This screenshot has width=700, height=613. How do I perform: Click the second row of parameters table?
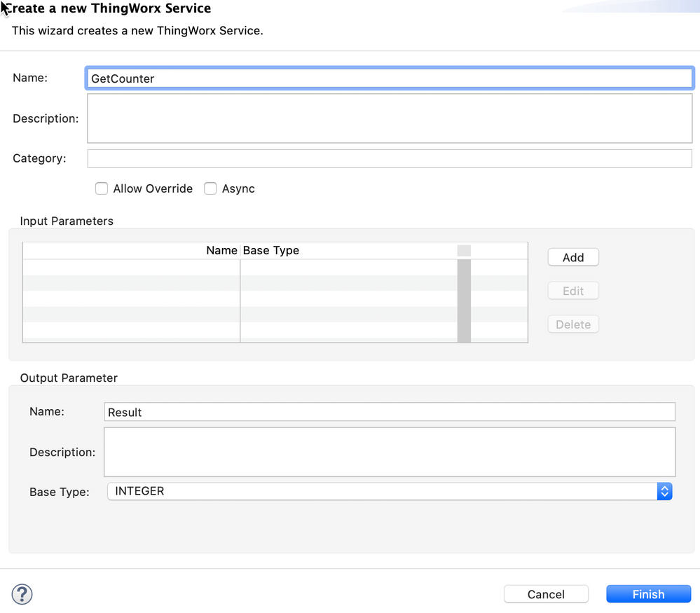click(x=238, y=283)
